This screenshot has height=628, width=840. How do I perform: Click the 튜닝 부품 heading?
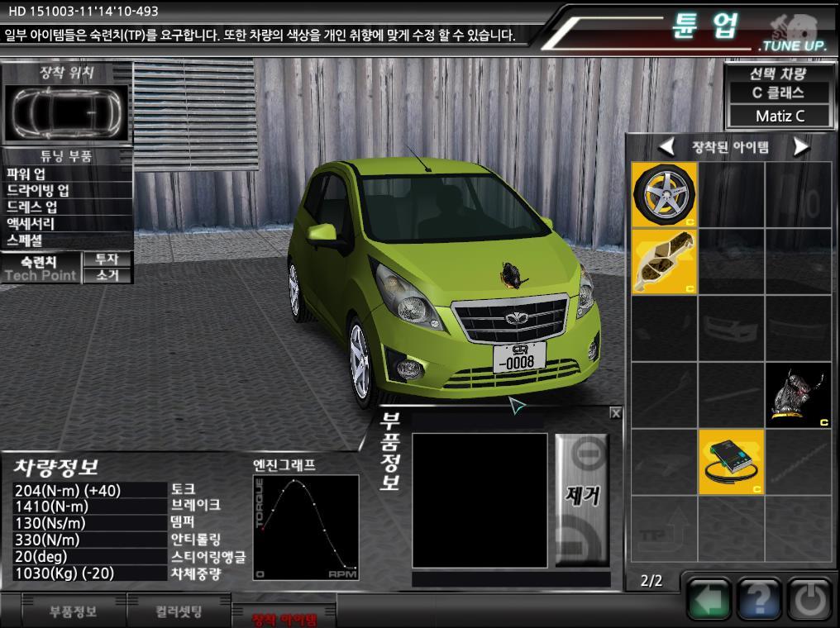pyautogui.click(x=66, y=156)
